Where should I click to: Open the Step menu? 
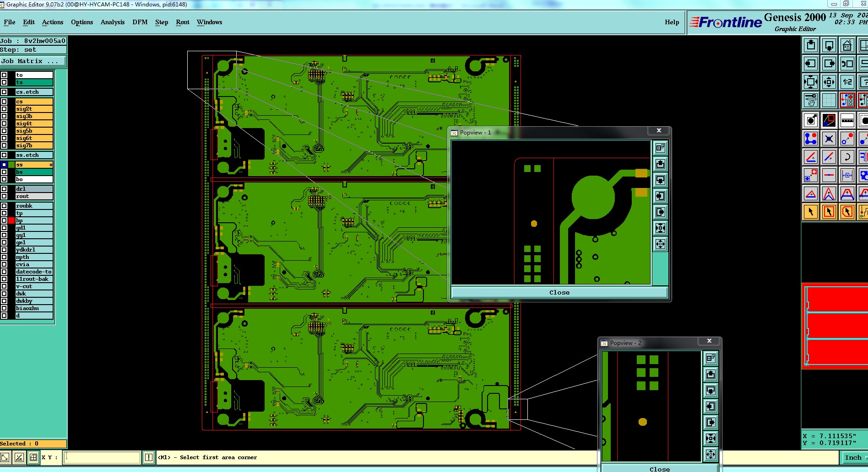[x=162, y=22]
